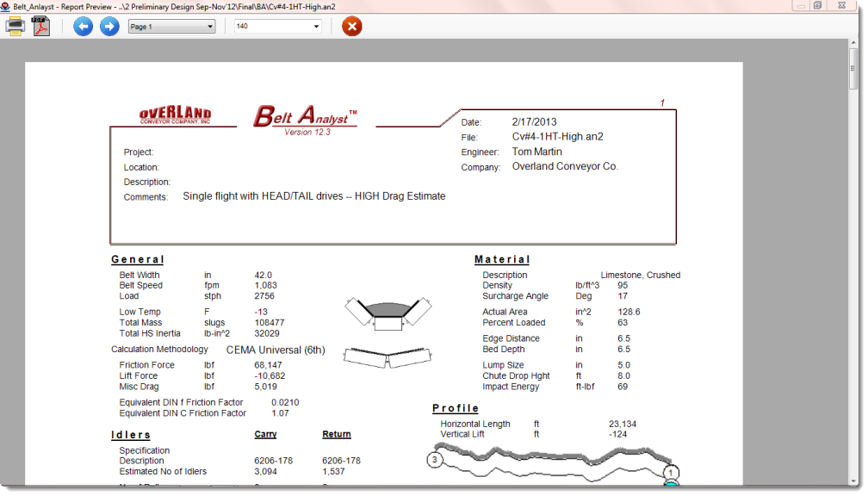Click the loaded belt cross-section diagram
The image size is (868, 496).
(x=388, y=314)
